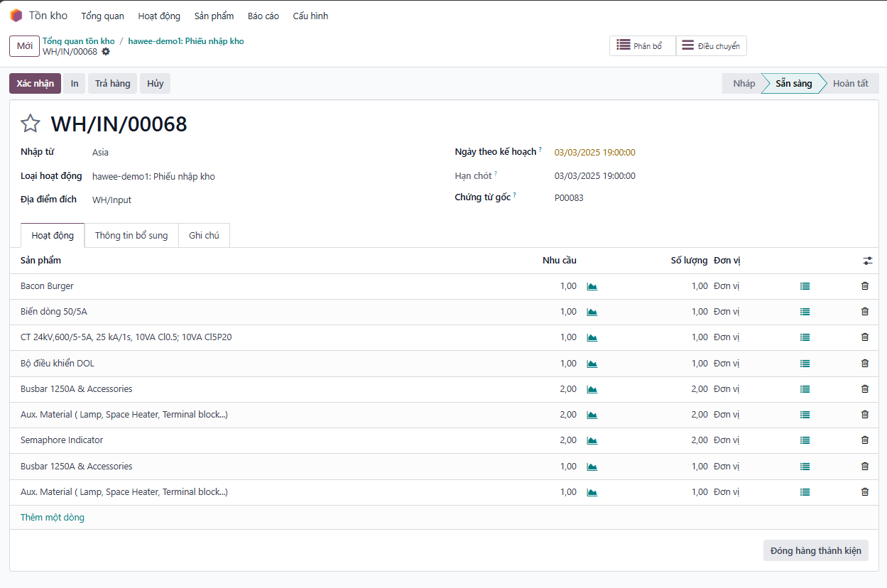
Task: Open hawee-demo1: Phiếu nhập kho breadcrumb link
Action: [186, 41]
